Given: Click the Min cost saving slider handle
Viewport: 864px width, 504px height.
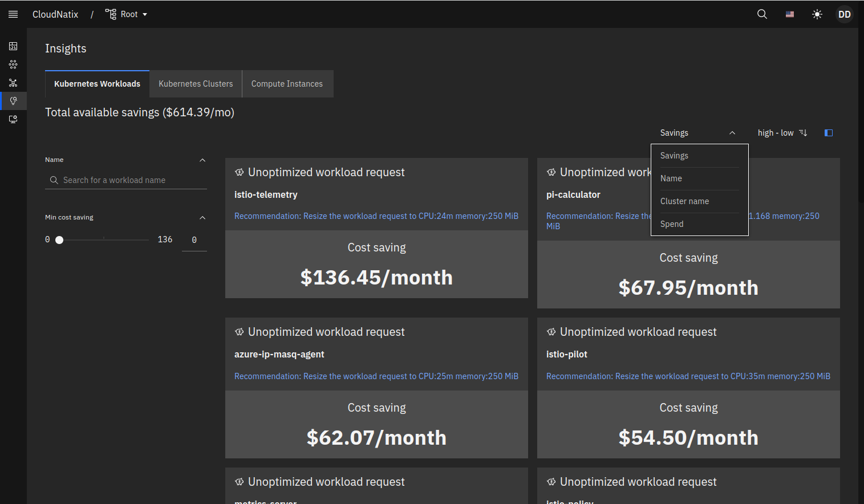Looking at the screenshot, I should (59, 240).
